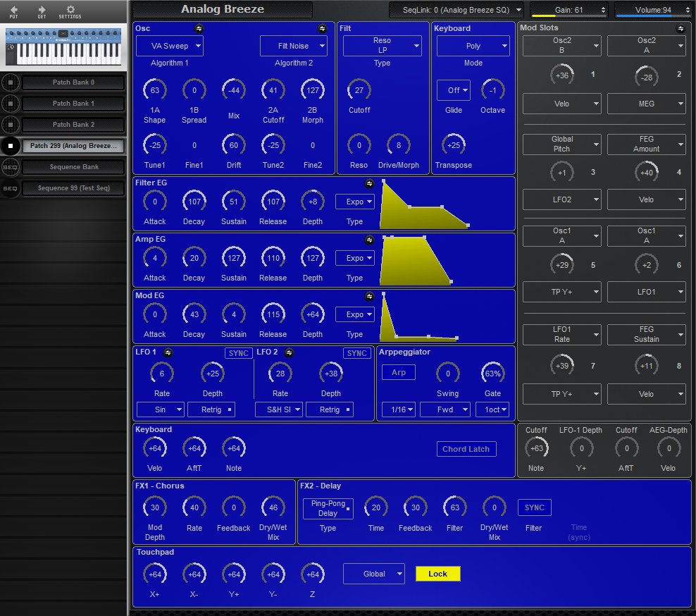
Task: Click the GET arrow icon
Action: [42, 11]
